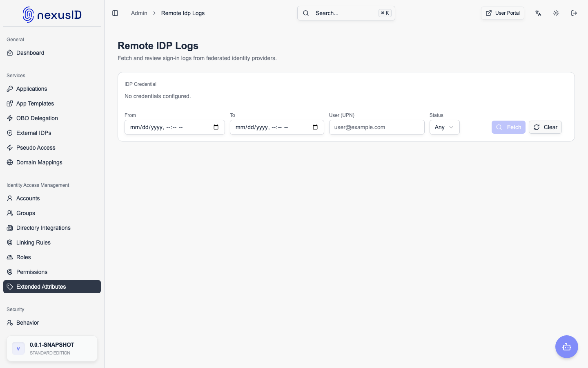
Task: Click the "IDP Credential" label
Action: tap(140, 84)
